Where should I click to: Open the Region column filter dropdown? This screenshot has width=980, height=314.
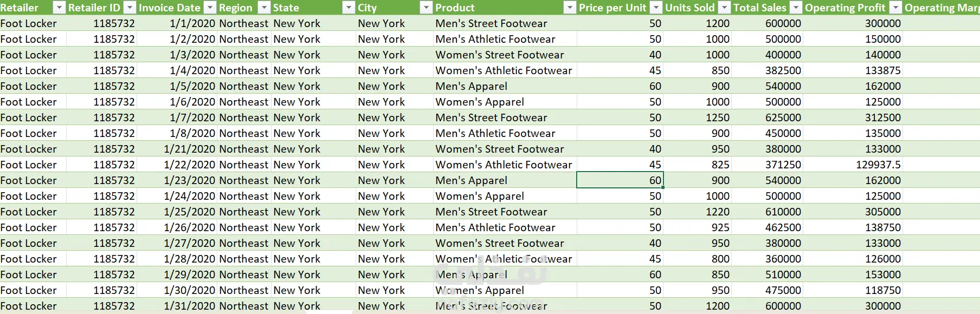[264, 8]
